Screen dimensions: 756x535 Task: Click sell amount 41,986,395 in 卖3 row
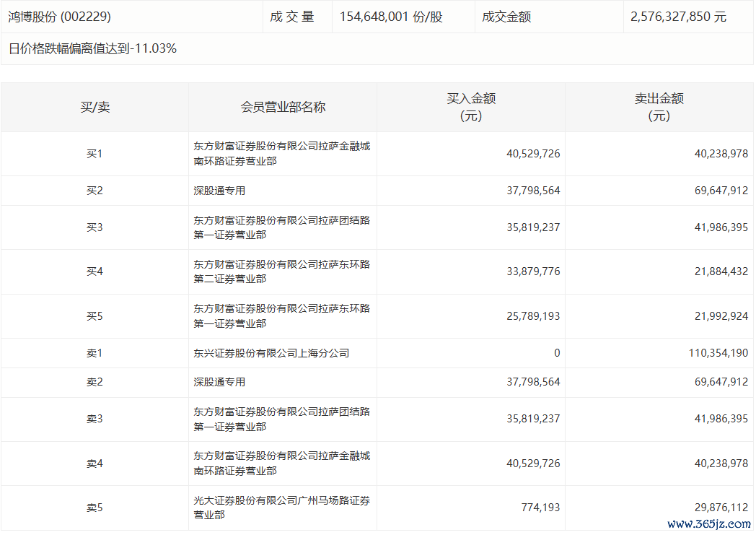tap(721, 419)
